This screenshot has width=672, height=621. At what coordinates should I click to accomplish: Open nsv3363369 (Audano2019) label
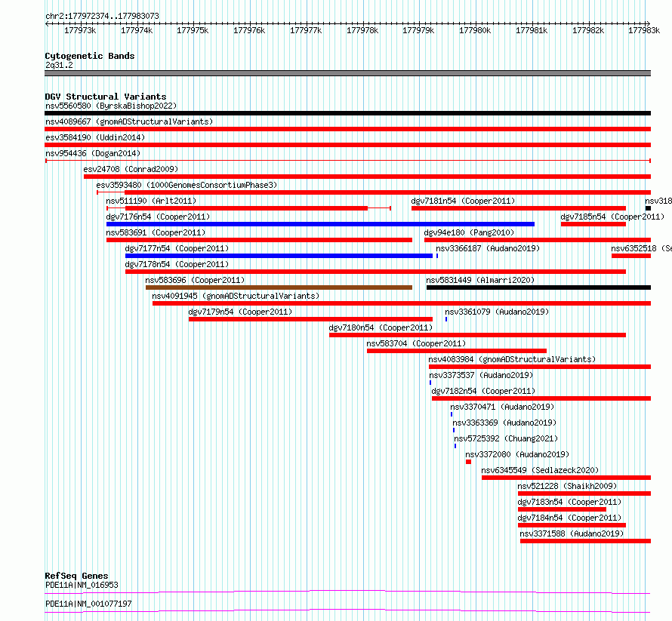pyautogui.click(x=504, y=423)
